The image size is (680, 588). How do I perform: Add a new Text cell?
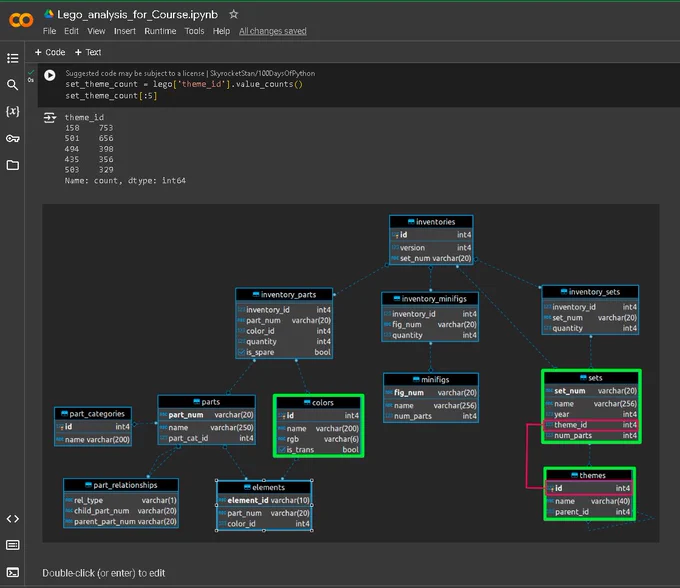(x=88, y=52)
